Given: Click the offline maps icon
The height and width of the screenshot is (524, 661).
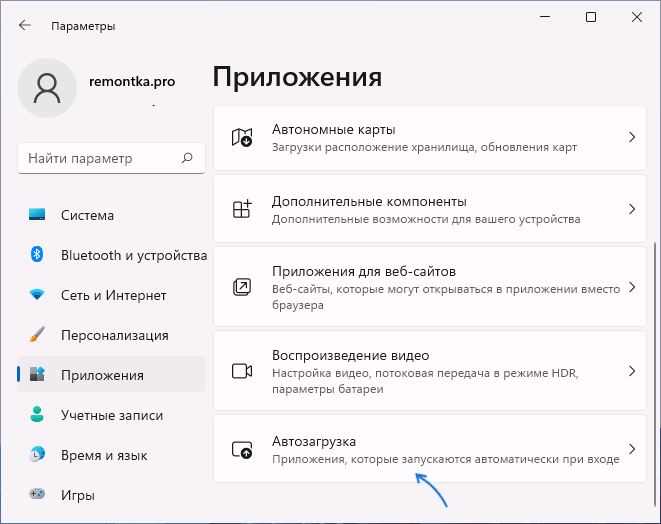Looking at the screenshot, I should point(242,137).
